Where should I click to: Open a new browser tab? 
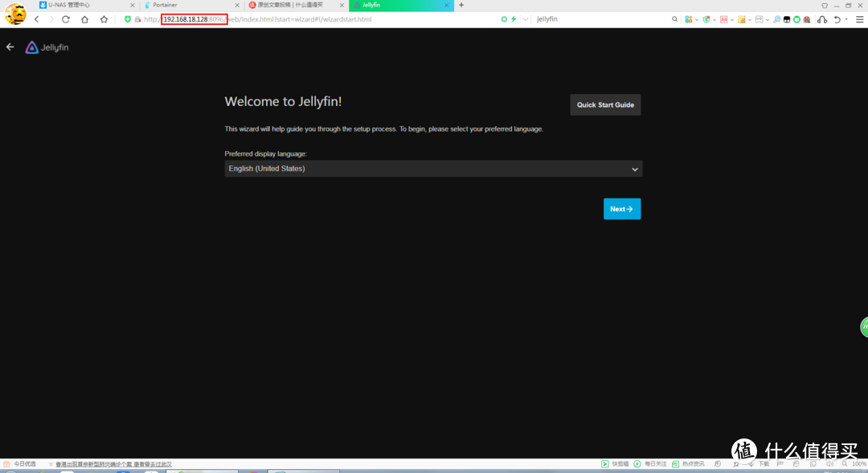click(x=461, y=5)
